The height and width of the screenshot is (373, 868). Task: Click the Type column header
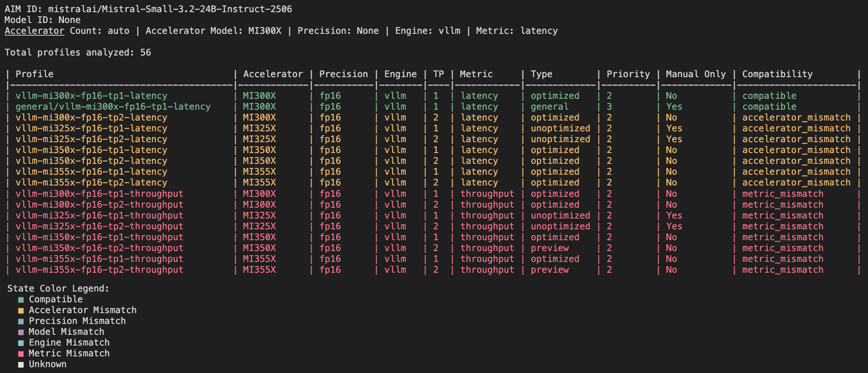[x=542, y=74]
